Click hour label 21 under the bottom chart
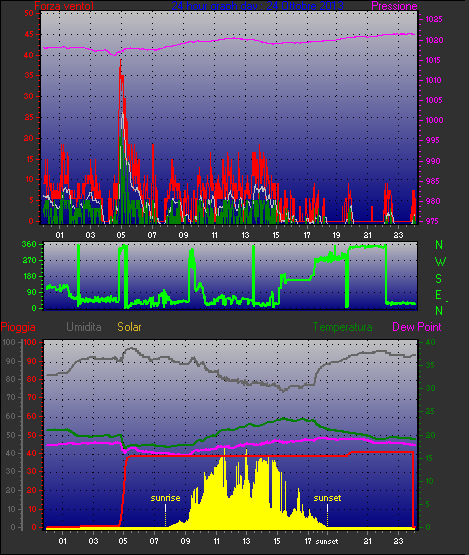469x555 pixels. pyautogui.click(x=368, y=541)
